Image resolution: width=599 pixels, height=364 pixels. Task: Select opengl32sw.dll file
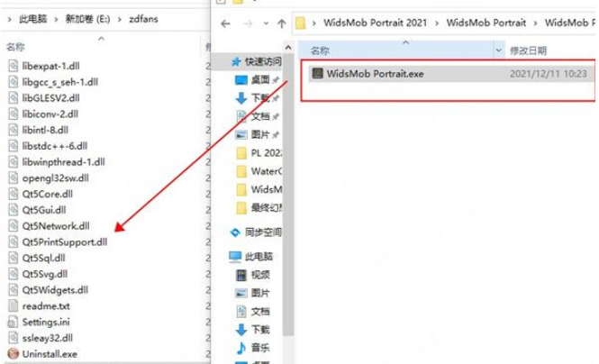pyautogui.click(x=55, y=178)
